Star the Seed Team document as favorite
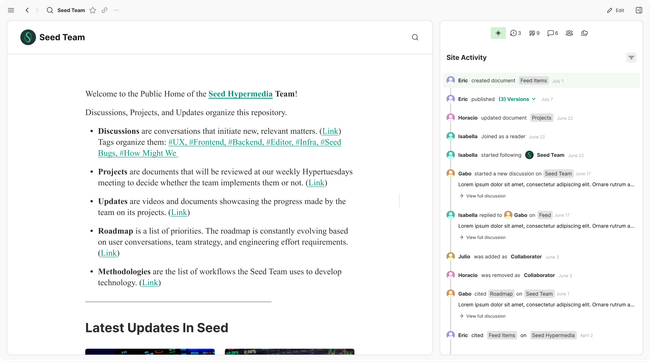650x362 pixels. 93,10
